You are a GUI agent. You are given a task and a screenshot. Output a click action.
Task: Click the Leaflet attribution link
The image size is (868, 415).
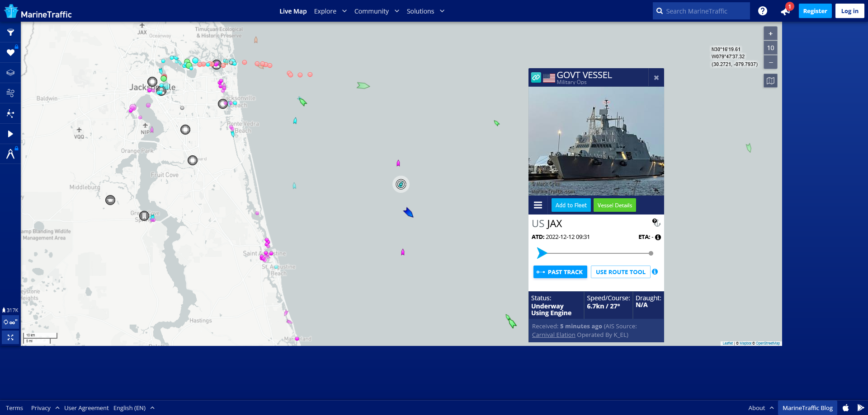(x=727, y=343)
